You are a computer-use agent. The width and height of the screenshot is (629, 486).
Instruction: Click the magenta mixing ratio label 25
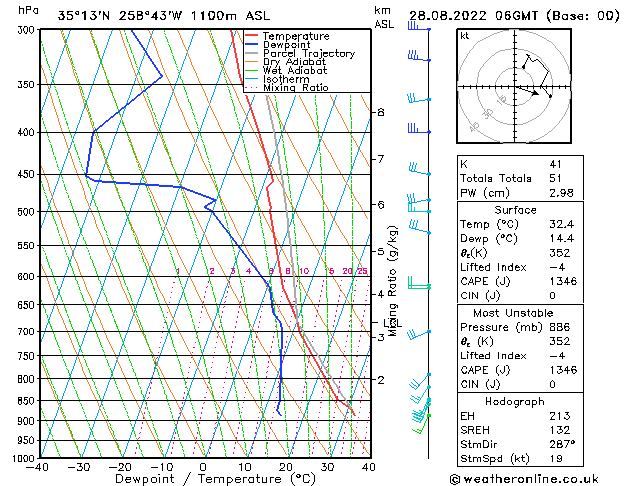coord(362,271)
